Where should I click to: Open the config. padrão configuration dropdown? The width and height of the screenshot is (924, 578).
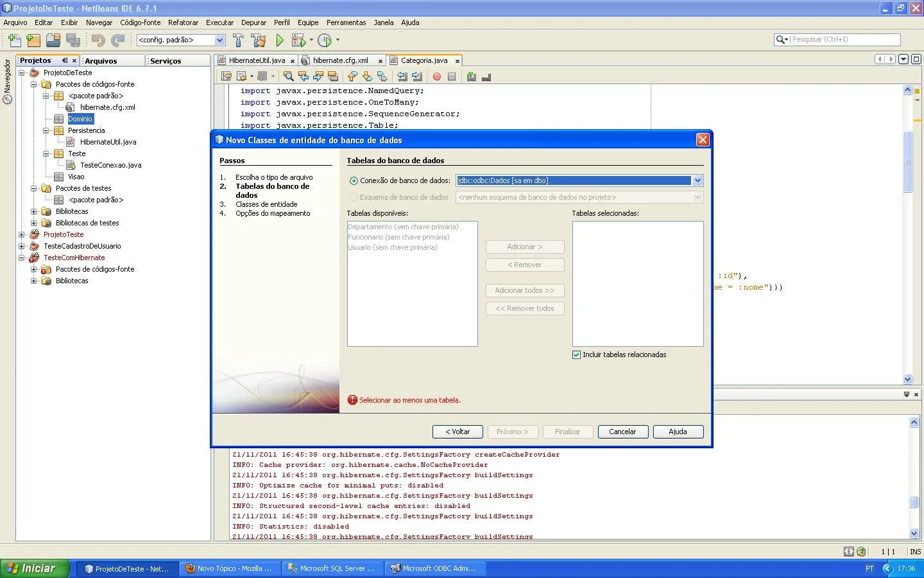click(x=219, y=40)
